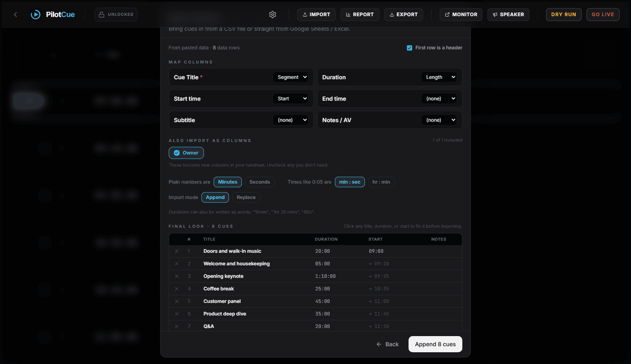Edit Coffee break duration 25:00
Screen dimensions: 631x364
click(322, 289)
